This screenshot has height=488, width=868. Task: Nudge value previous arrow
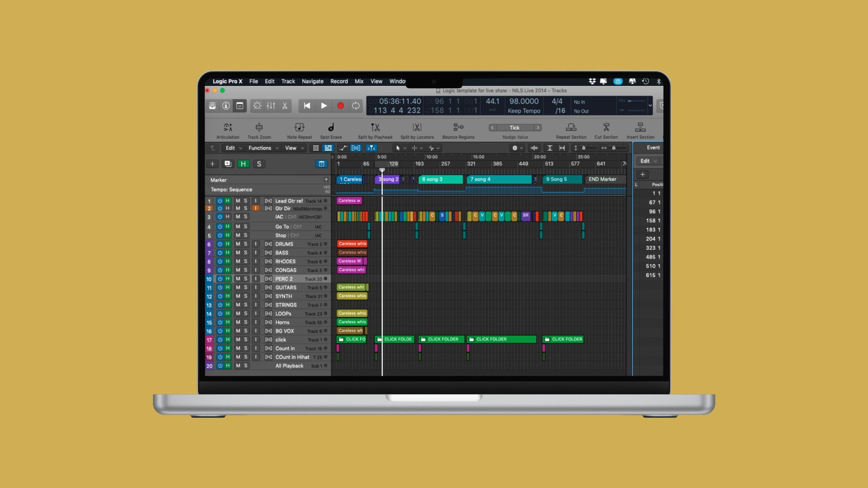coord(492,128)
